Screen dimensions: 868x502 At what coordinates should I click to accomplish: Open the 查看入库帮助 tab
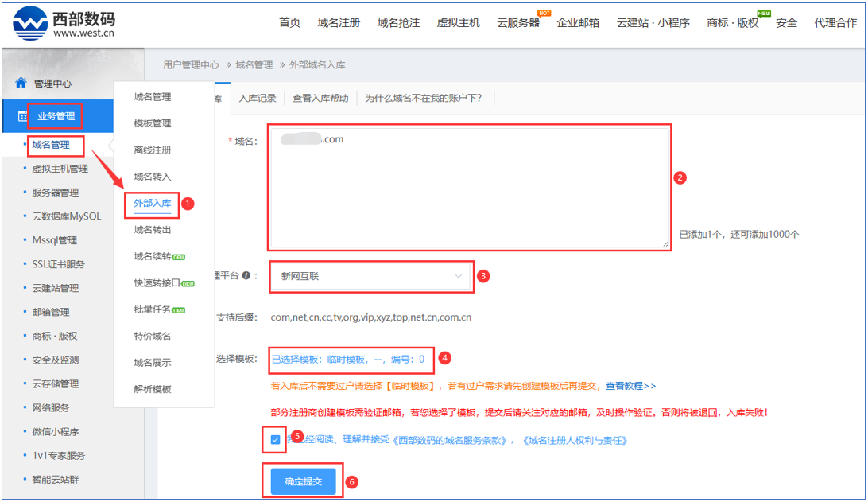click(x=320, y=99)
